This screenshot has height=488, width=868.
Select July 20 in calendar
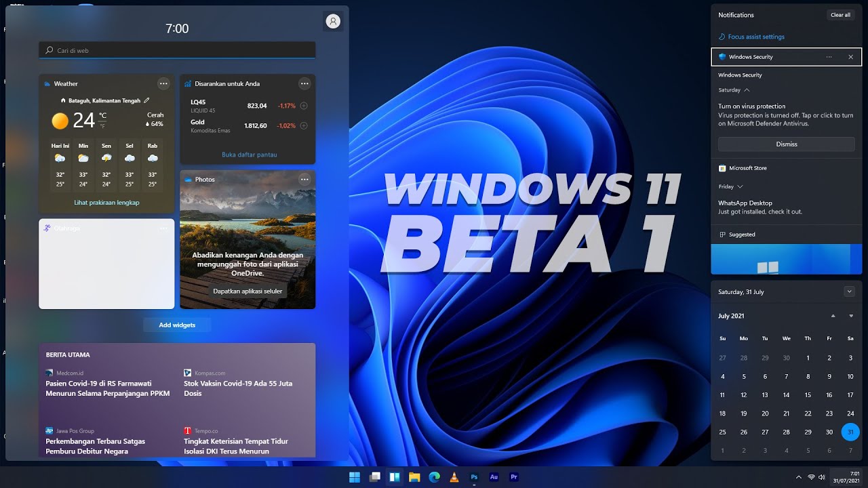(x=765, y=413)
